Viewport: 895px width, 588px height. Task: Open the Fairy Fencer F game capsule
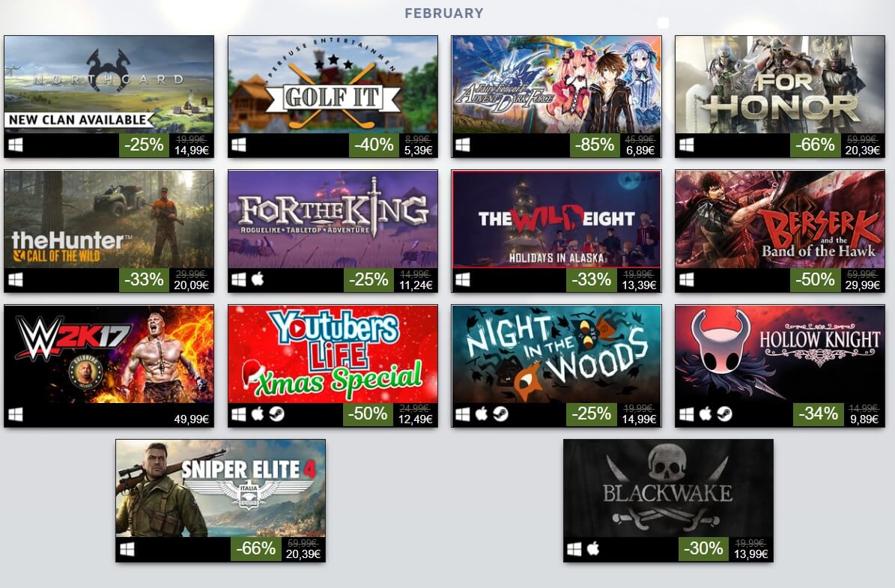(556, 85)
